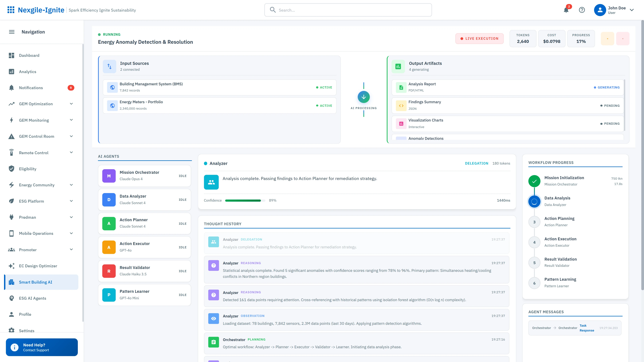The height and width of the screenshot is (362, 644).
Task: Click the help question mark icon
Action: pyautogui.click(x=582, y=10)
